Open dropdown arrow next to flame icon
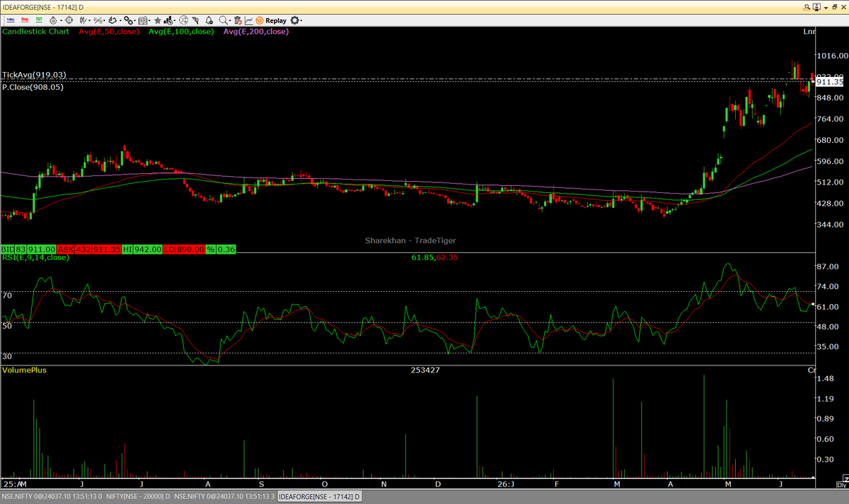This screenshot has height=504, width=849. click(61, 20)
